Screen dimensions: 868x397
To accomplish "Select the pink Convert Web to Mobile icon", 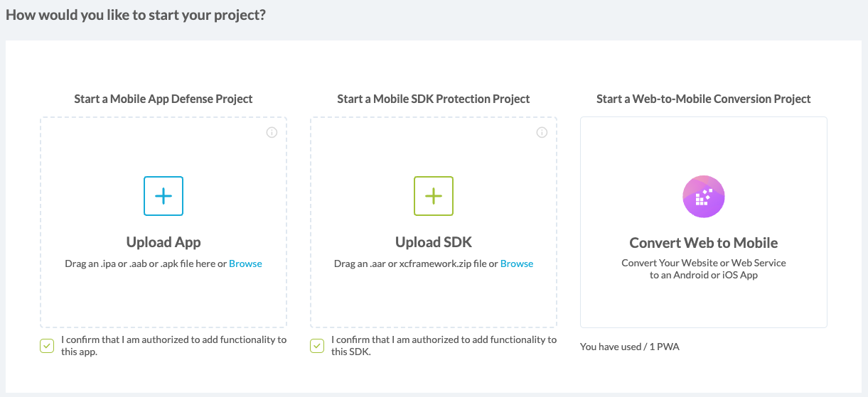I will tap(703, 196).
